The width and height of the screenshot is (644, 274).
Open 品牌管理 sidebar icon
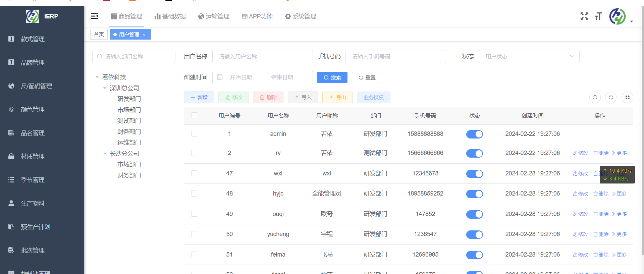coord(11,62)
